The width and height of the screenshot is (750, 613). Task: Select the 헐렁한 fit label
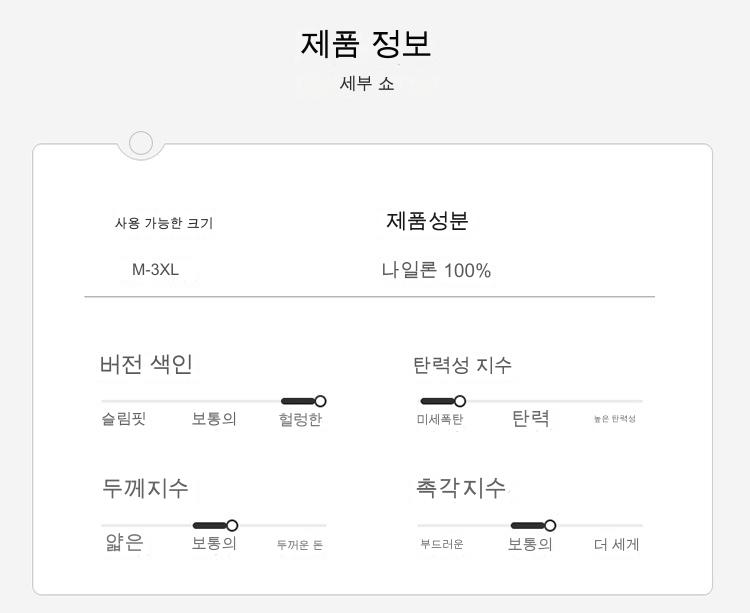[300, 419]
